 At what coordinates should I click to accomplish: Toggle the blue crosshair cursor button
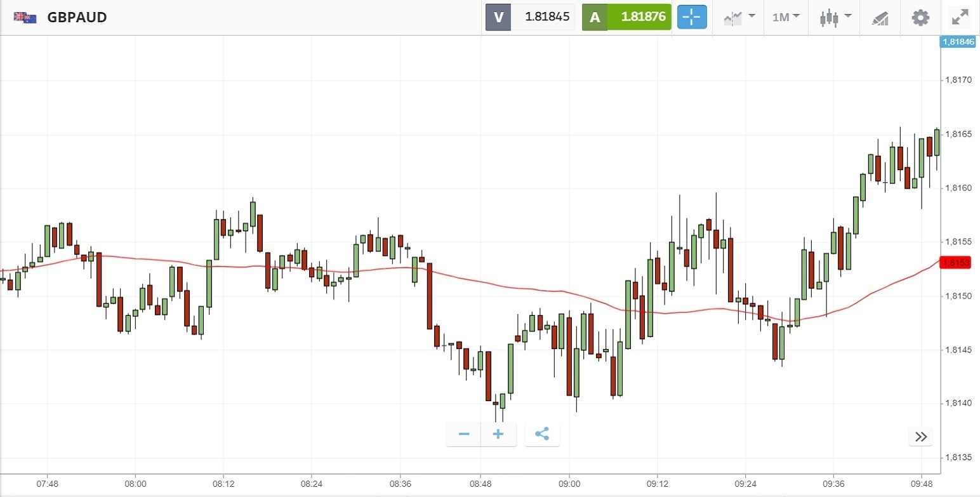(x=692, y=17)
